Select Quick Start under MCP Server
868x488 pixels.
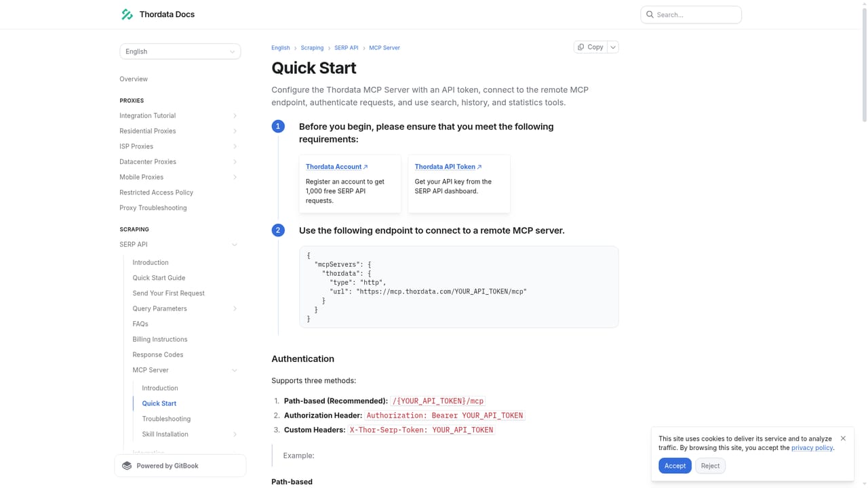[x=159, y=403]
